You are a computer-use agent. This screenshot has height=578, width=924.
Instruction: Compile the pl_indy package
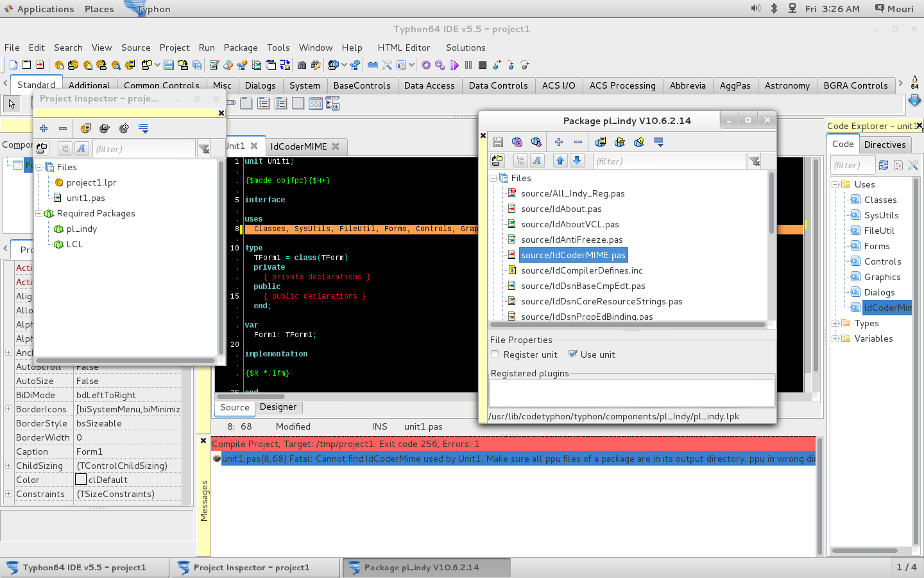pyautogui.click(x=517, y=142)
